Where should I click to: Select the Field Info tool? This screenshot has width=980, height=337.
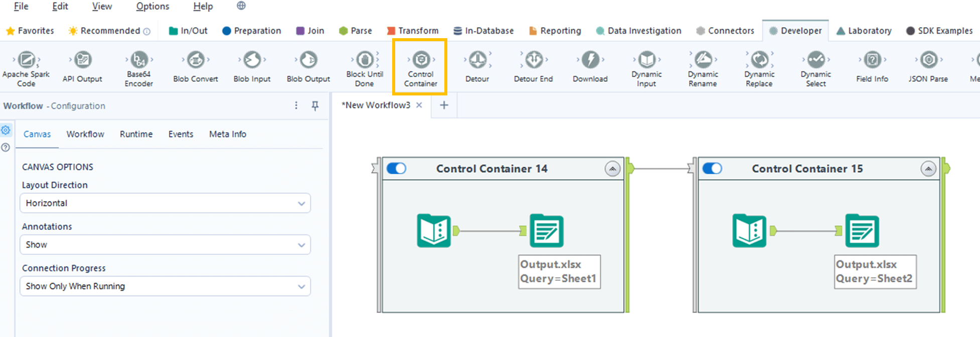(872, 67)
